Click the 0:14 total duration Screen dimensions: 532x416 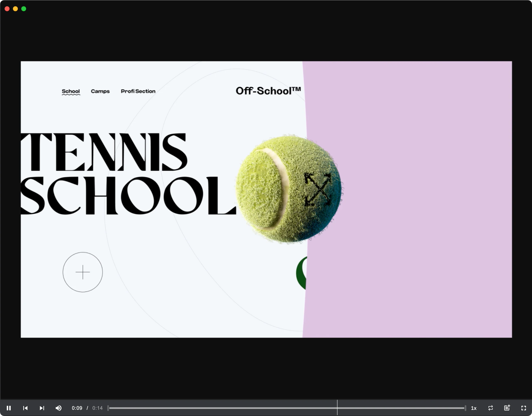97,408
